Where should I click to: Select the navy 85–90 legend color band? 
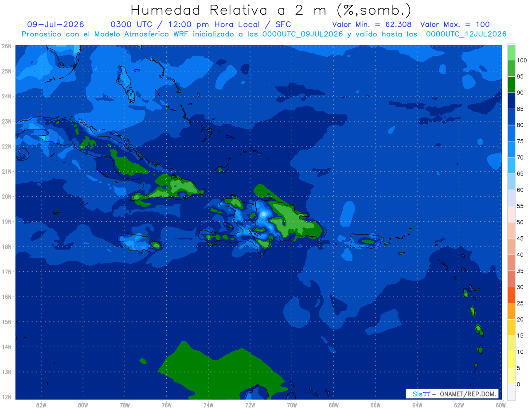pos(511,101)
